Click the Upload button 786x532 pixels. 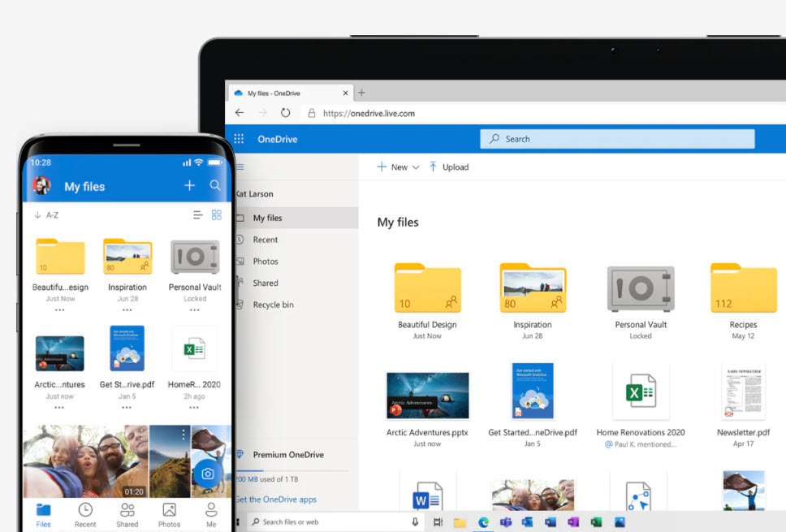click(449, 167)
